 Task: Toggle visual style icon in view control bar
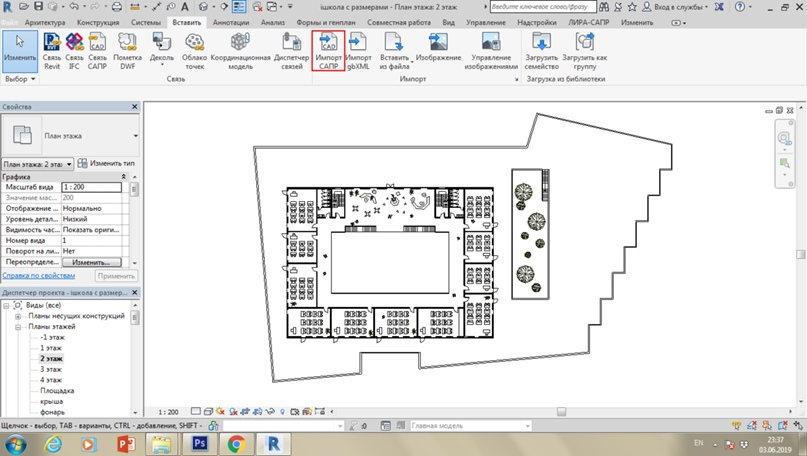click(208, 412)
